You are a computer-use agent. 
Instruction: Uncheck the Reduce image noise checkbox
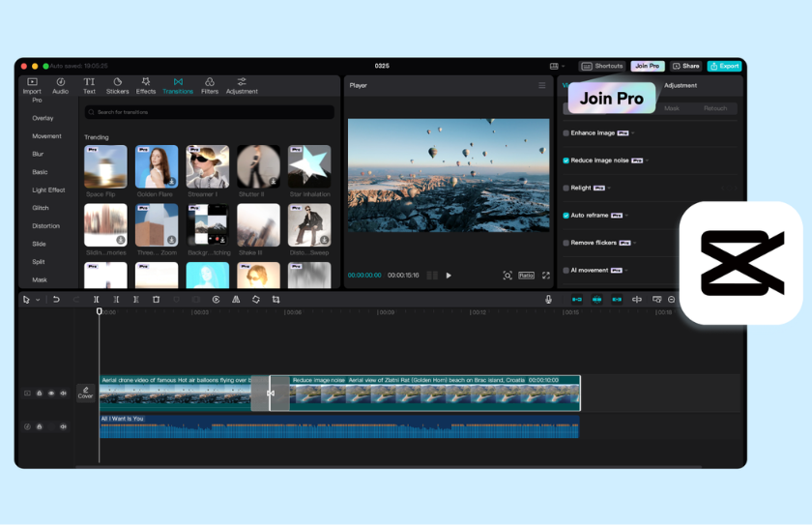566,160
